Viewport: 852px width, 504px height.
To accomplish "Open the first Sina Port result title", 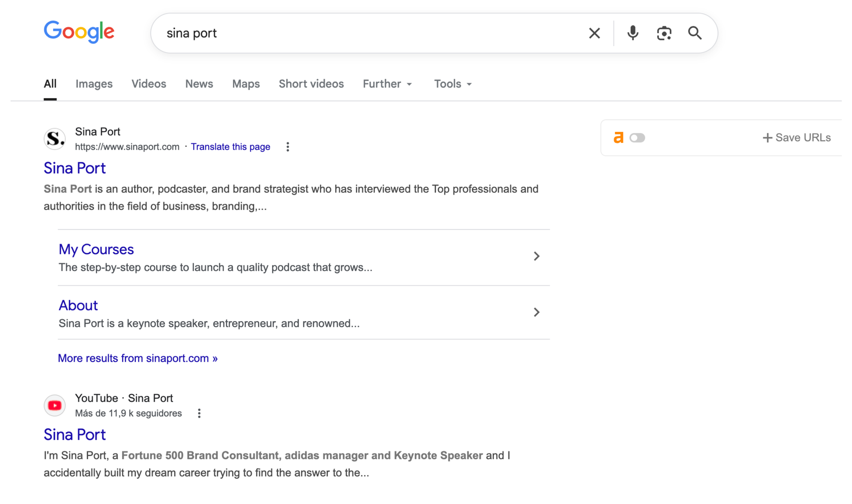I will point(75,168).
